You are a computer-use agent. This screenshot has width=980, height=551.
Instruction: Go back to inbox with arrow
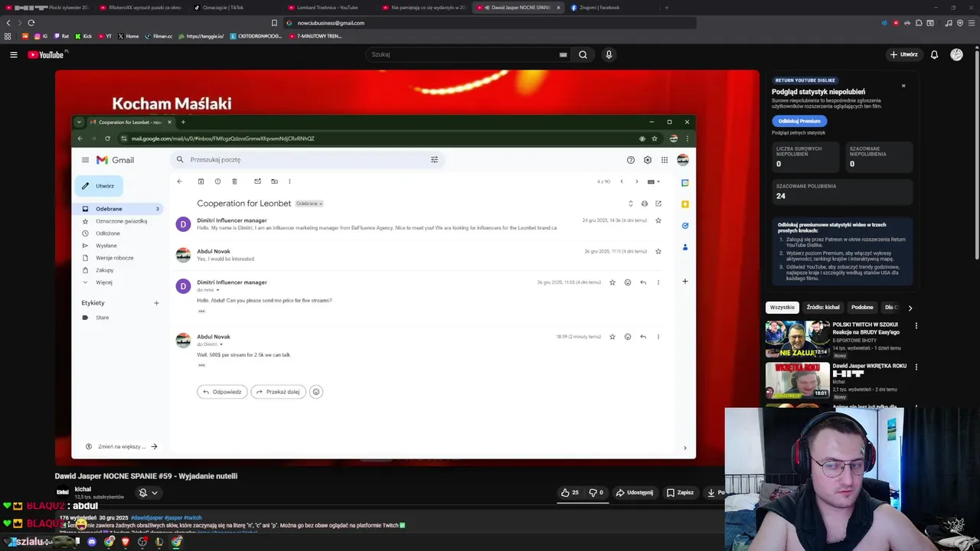coord(179,181)
